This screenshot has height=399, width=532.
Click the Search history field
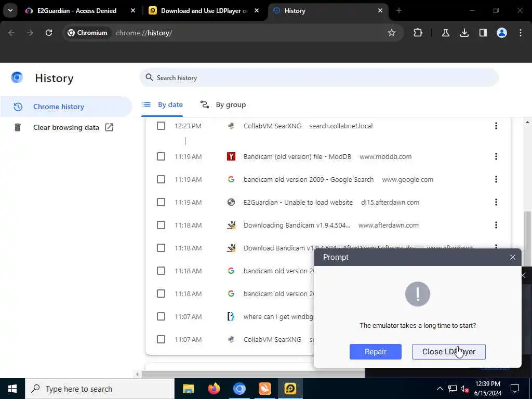[x=319, y=78]
